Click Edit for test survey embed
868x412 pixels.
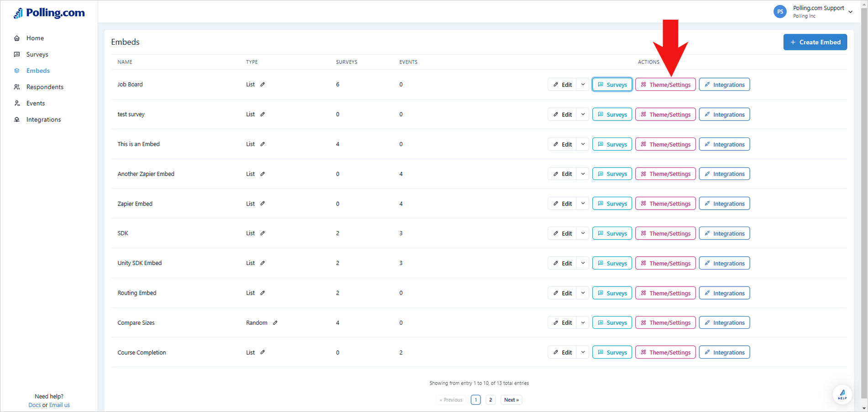(x=562, y=114)
